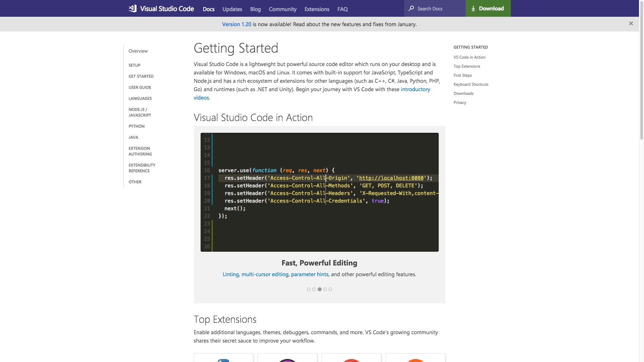Click the introductory videos link
This screenshot has width=644, height=362.
click(x=416, y=89)
